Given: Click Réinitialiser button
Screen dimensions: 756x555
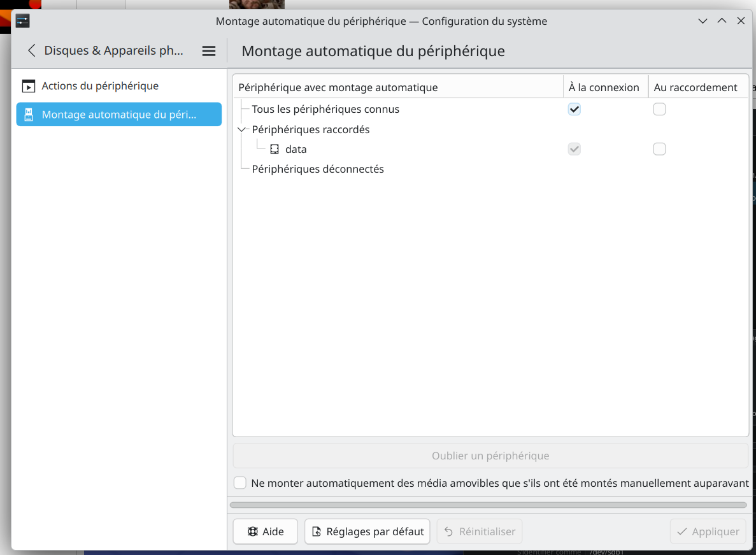Looking at the screenshot, I should (479, 531).
